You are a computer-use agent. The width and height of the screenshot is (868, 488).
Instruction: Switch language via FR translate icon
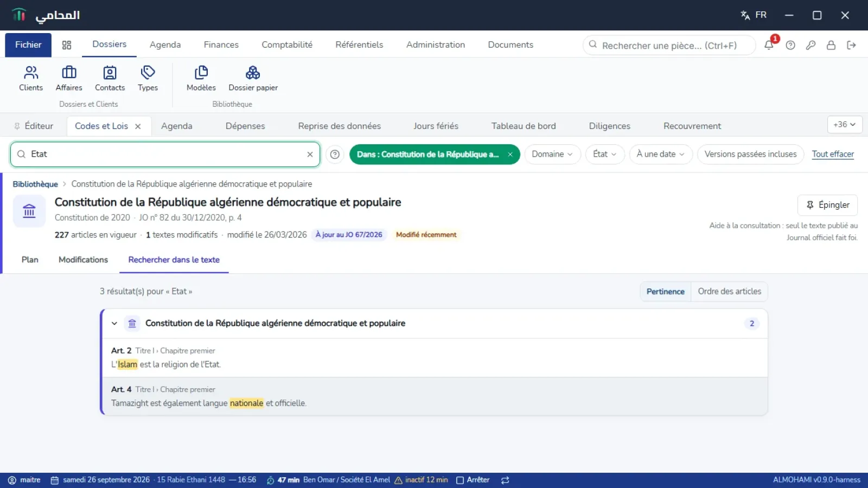coord(754,15)
